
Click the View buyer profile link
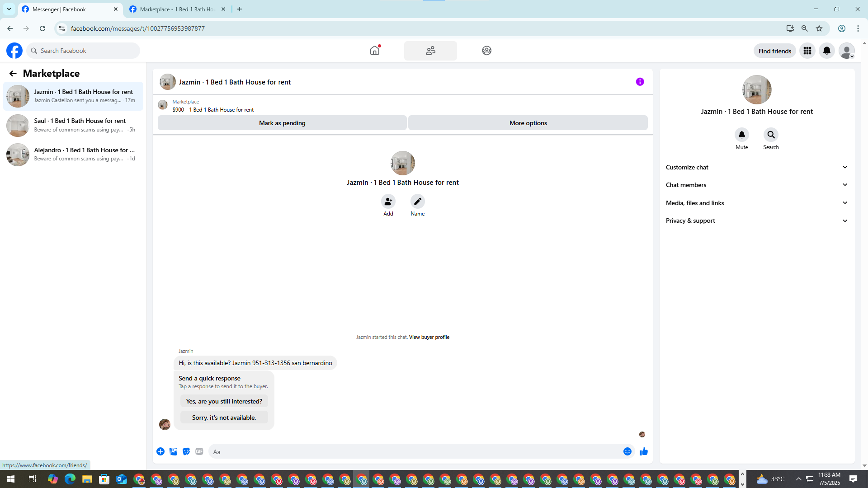tap(429, 337)
